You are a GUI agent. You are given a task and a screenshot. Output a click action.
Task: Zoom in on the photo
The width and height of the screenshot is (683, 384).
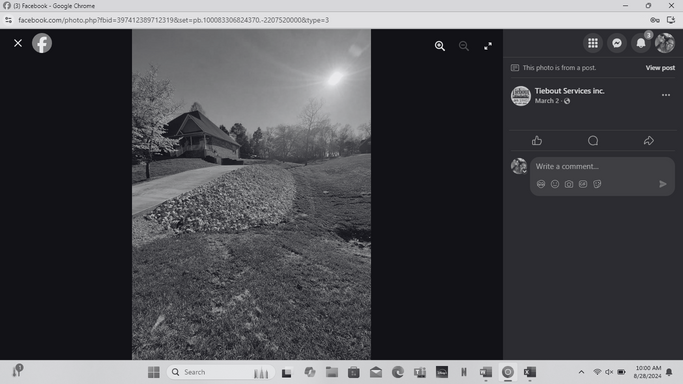pyautogui.click(x=440, y=46)
